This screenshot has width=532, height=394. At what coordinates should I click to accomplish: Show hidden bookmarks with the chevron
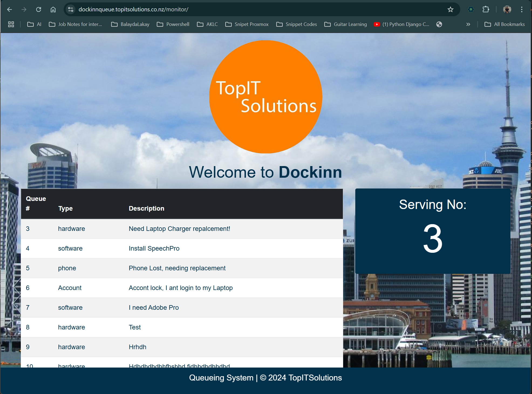468,24
